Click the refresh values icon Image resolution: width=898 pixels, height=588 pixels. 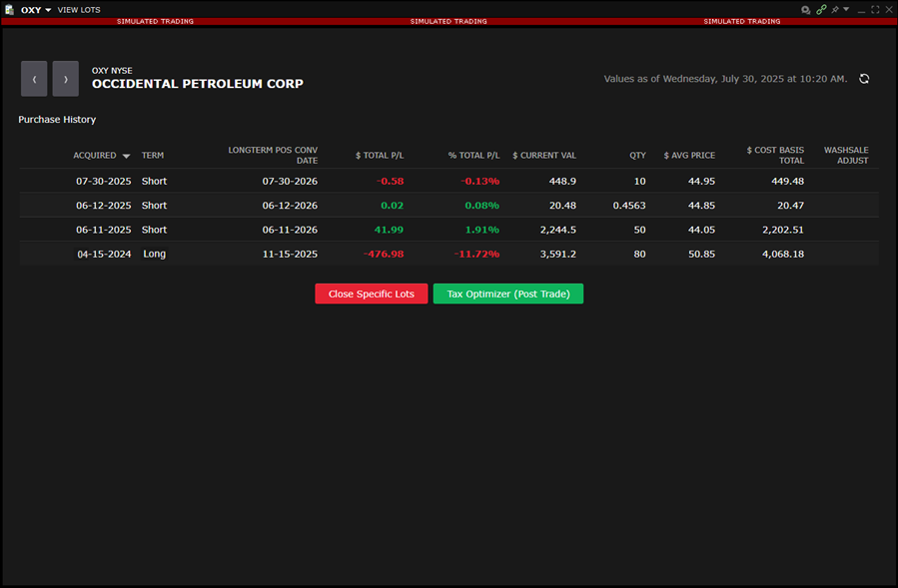tap(864, 79)
